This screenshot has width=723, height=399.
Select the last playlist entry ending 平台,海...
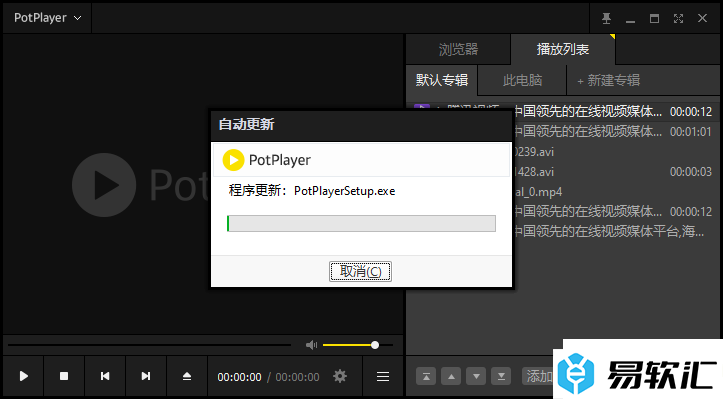pos(616,231)
